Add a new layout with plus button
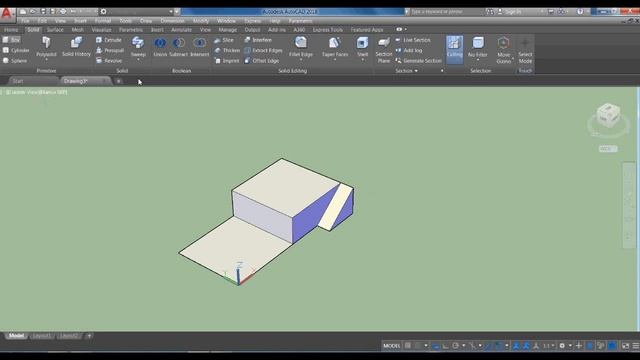This screenshot has width=640, height=360. tap(89, 336)
